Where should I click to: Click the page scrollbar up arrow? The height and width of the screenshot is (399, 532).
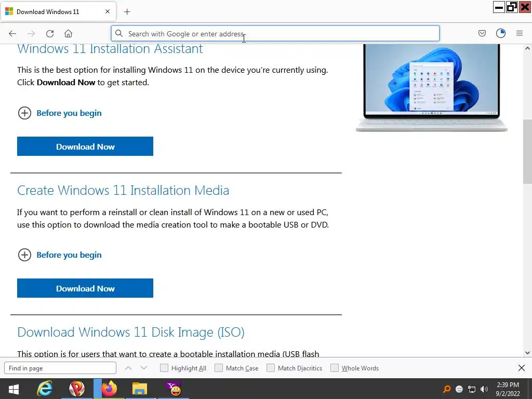point(527,48)
